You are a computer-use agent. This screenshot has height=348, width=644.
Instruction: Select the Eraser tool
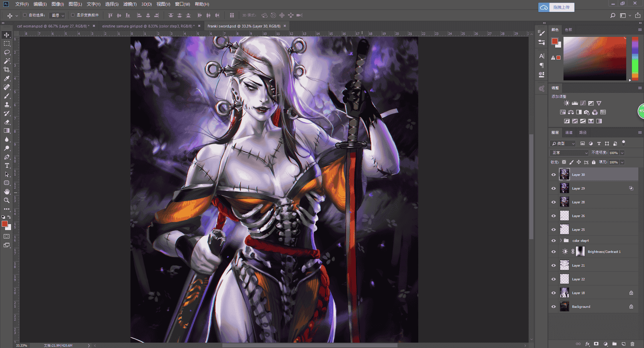(7, 122)
